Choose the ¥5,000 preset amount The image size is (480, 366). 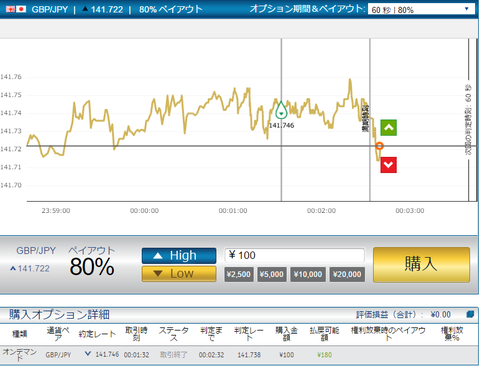(272, 274)
